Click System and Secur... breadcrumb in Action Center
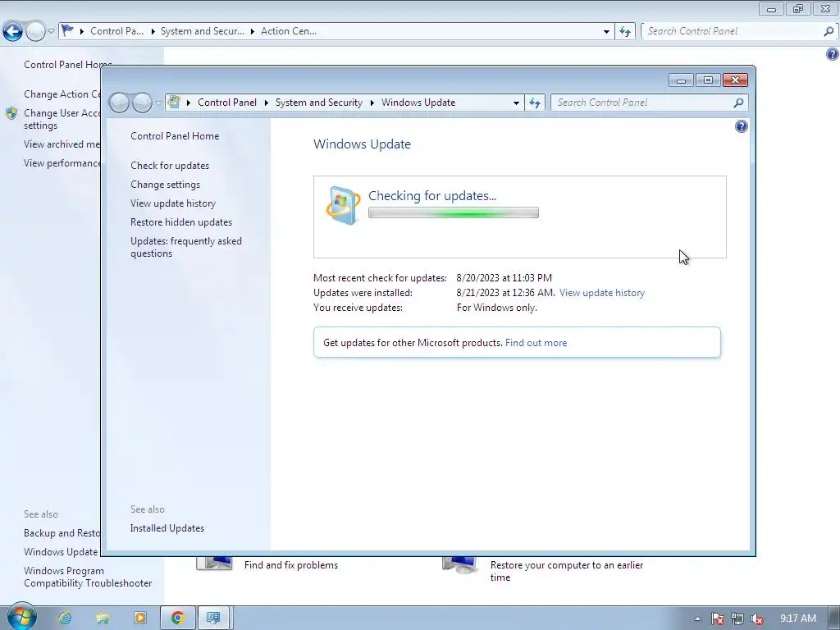Image resolution: width=840 pixels, height=630 pixels. [x=203, y=31]
